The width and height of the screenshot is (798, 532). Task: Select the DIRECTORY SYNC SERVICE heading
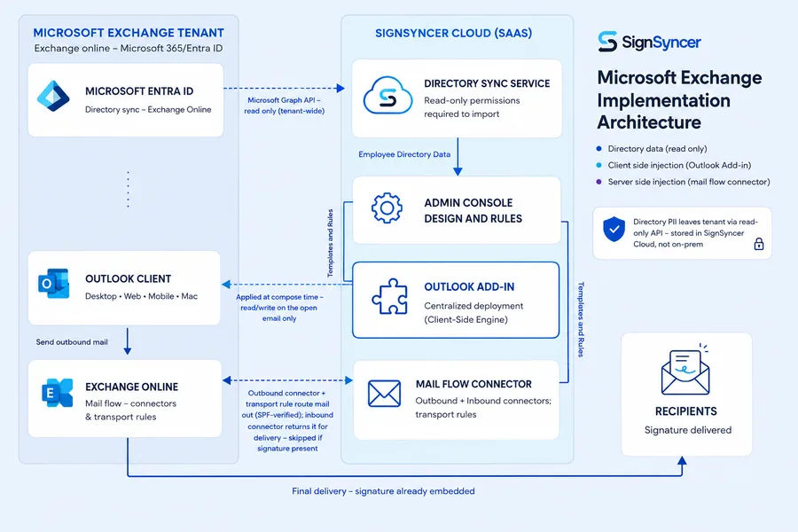[487, 83]
